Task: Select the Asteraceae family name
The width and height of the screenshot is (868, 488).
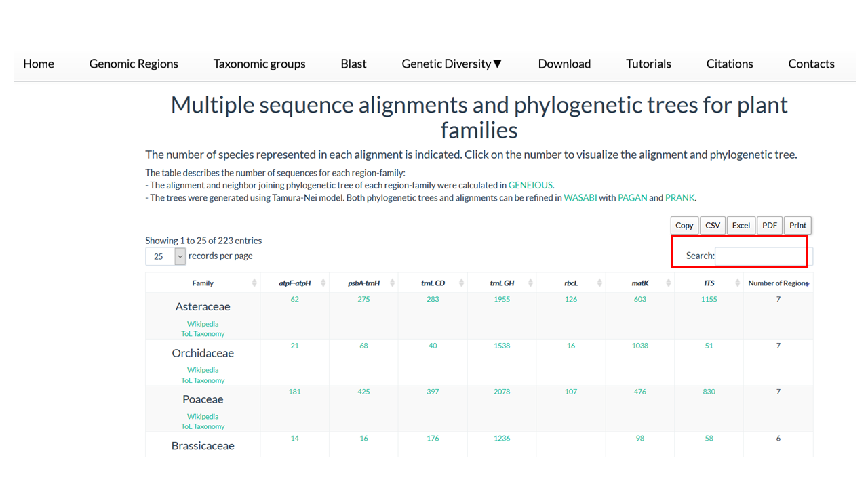Action: [x=203, y=307]
